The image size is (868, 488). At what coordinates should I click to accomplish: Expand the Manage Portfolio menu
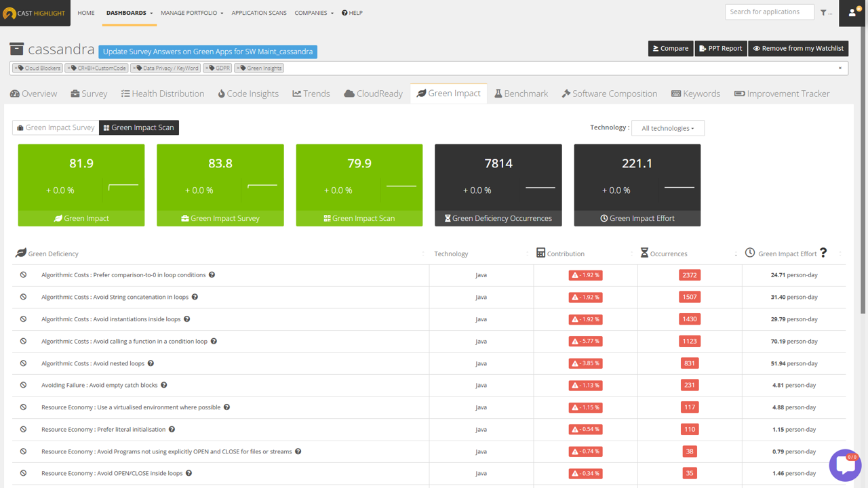coord(191,13)
